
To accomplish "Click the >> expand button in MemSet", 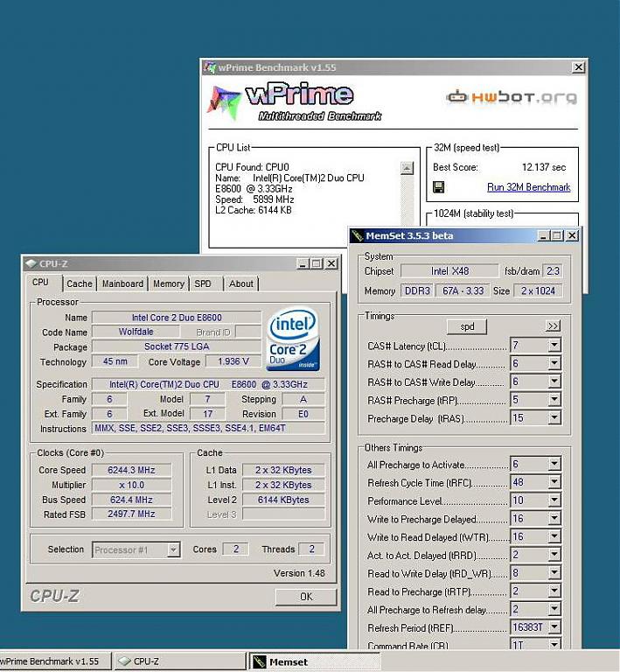I will click(554, 326).
